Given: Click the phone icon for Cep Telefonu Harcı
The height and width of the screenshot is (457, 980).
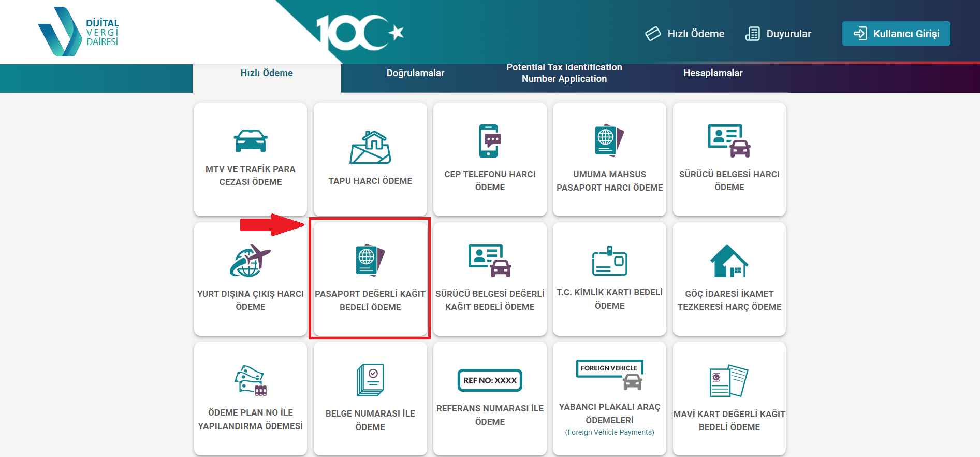Looking at the screenshot, I should click(x=490, y=140).
